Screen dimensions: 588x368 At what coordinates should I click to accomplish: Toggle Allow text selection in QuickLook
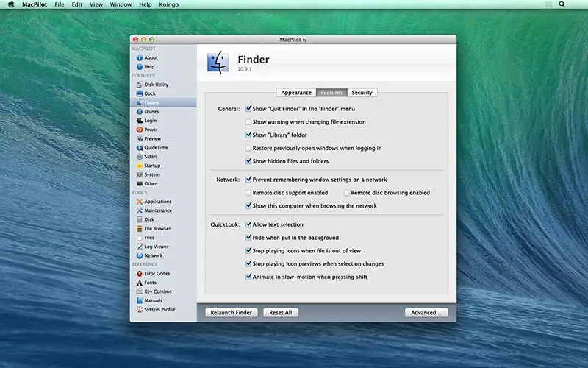tap(248, 224)
